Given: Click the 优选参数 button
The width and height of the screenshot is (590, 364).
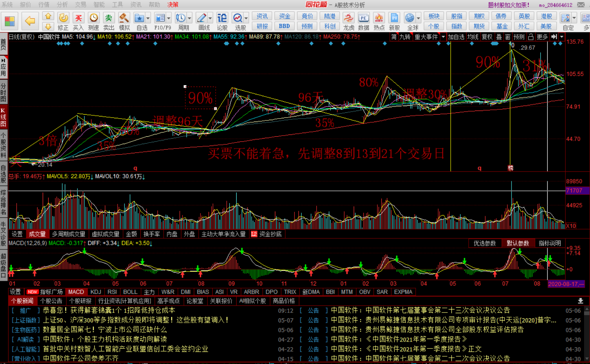Looking at the screenshot, I should click(x=485, y=243).
